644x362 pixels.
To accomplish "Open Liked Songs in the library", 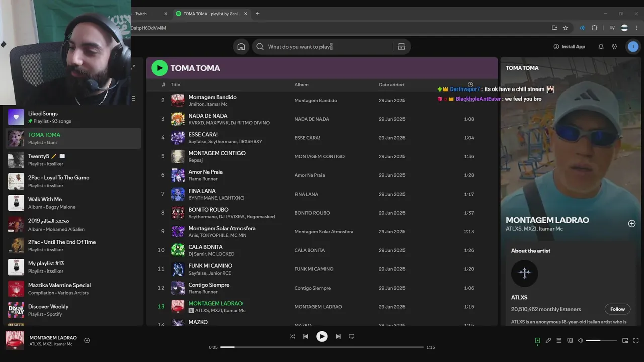I will coord(73,117).
